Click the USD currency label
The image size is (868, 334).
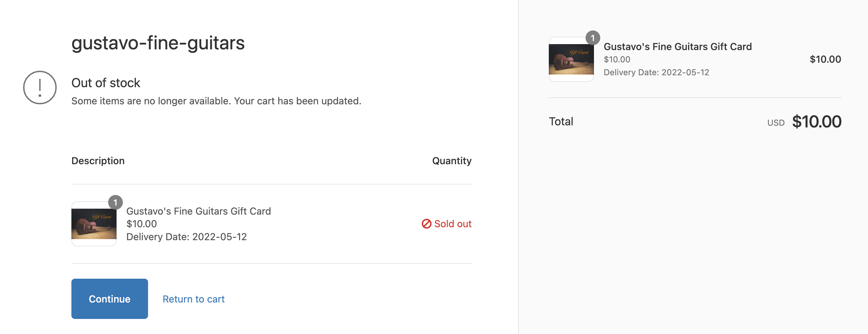[x=776, y=123]
